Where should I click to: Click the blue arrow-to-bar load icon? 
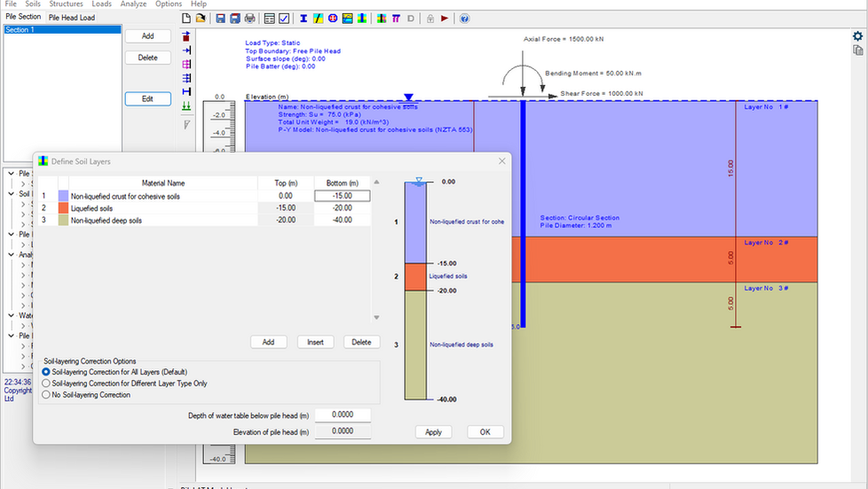tap(186, 51)
